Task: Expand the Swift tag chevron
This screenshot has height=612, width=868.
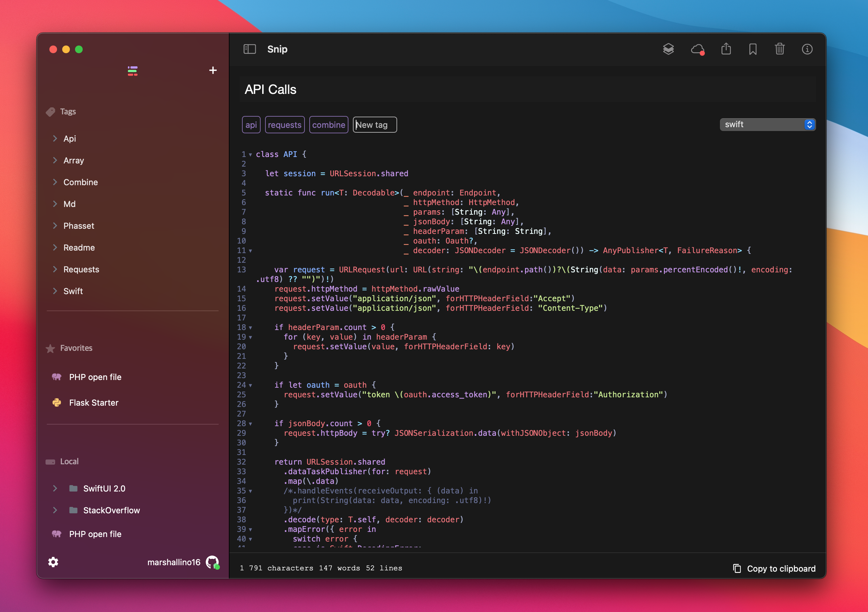Action: pos(55,291)
